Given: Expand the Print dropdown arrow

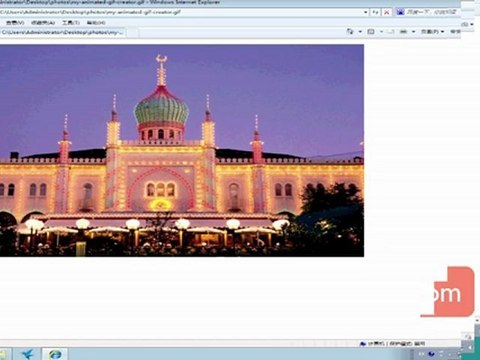Looking at the screenshot, I should click(x=413, y=32).
